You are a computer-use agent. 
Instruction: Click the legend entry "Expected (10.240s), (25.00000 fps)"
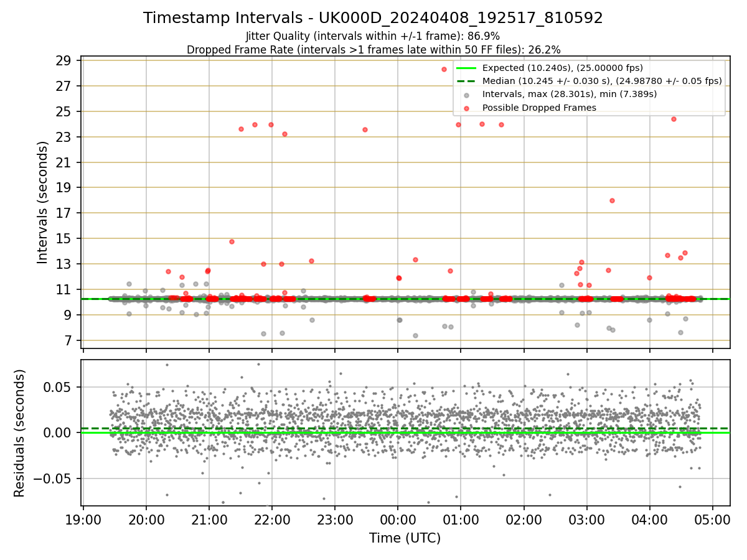coord(562,68)
